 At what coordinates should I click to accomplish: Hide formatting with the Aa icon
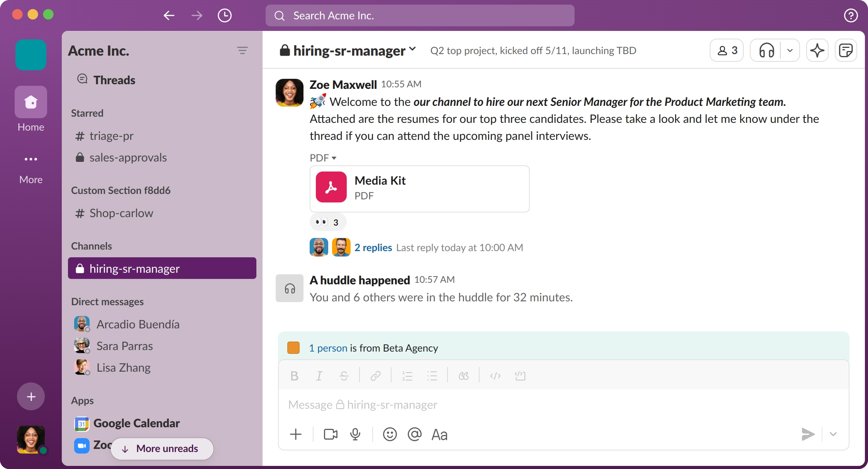point(439,434)
